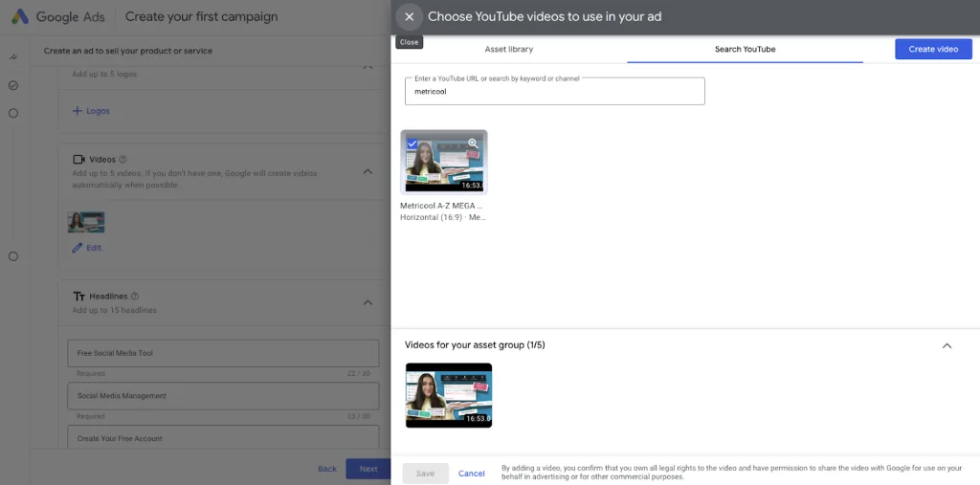The image size is (980, 485).
Task: Click the Videos camera section icon
Action: click(x=78, y=160)
